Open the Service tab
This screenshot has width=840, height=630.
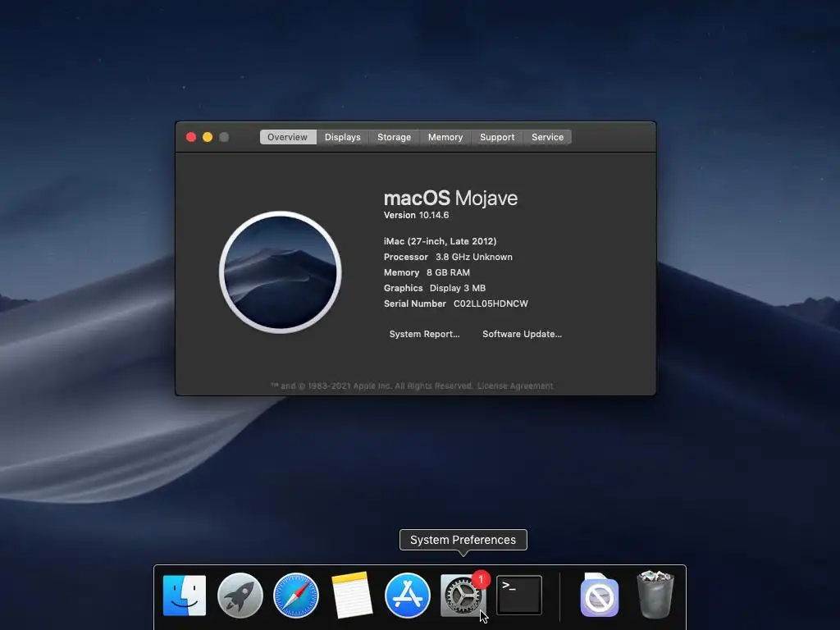pos(547,137)
